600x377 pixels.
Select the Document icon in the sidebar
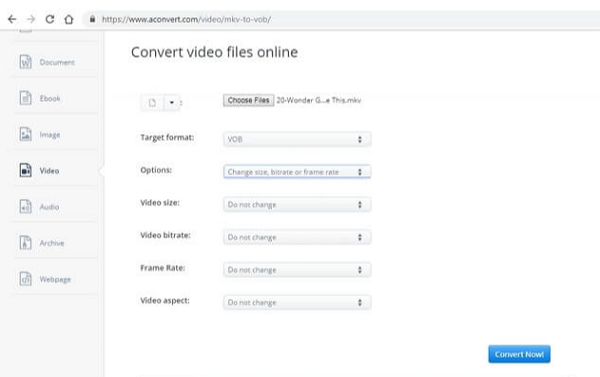(26, 62)
